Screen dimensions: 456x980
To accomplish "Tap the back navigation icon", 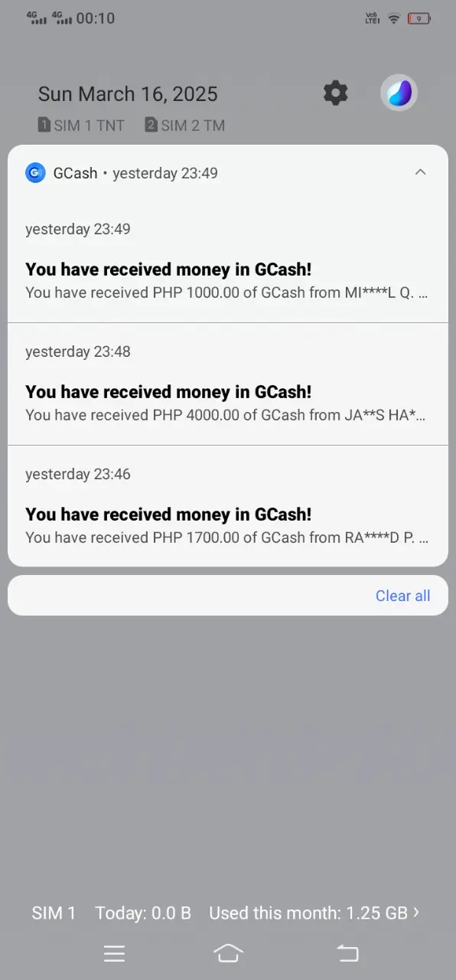I will pyautogui.click(x=347, y=953).
